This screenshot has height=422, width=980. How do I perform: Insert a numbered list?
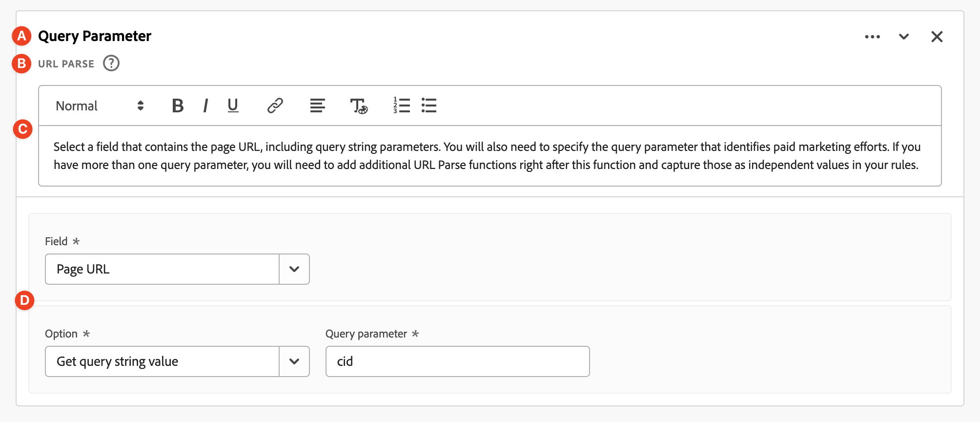(401, 105)
